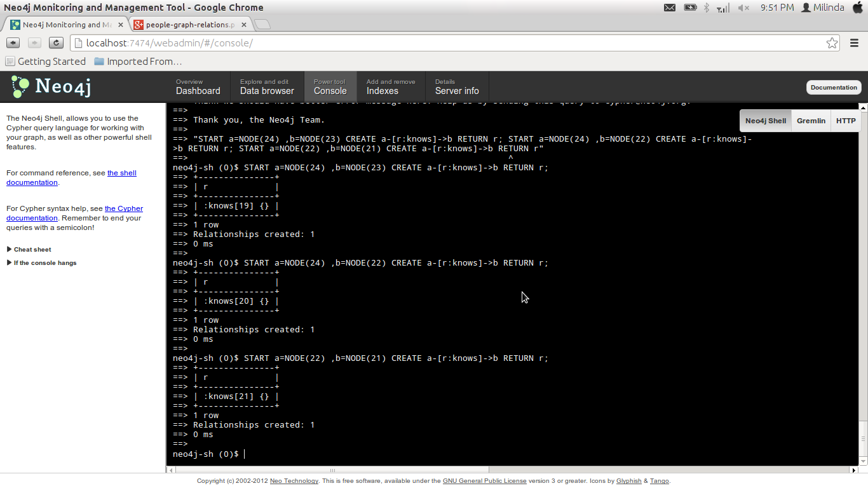The image size is (868, 488).
Task: Open the Imported From bookmarks folder
Action: tap(138, 62)
